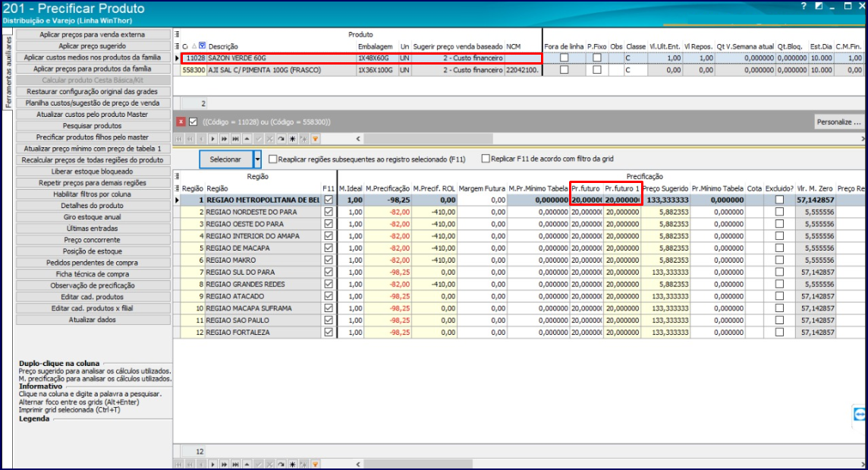Click edit triangle in region grid navigator

coord(247,465)
